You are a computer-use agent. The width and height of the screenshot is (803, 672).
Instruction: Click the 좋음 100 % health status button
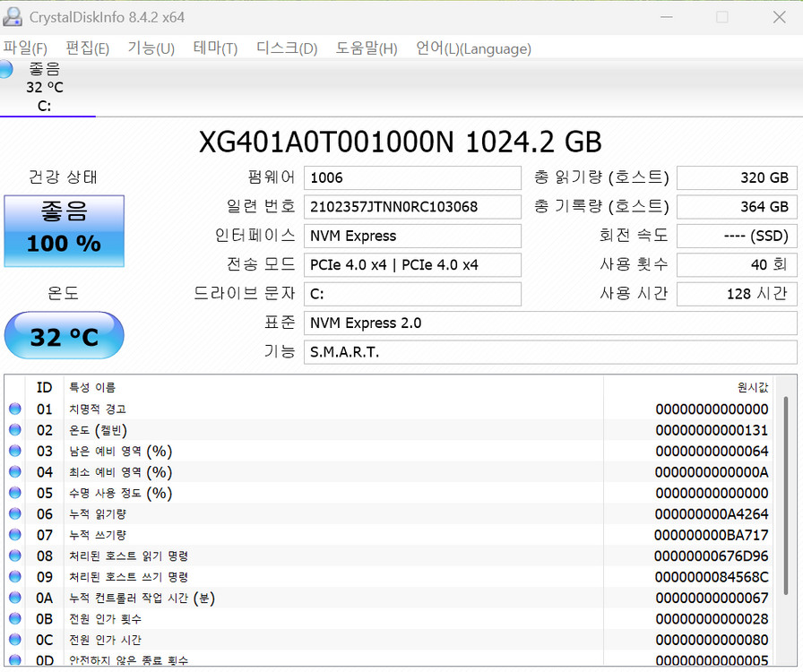click(x=64, y=231)
